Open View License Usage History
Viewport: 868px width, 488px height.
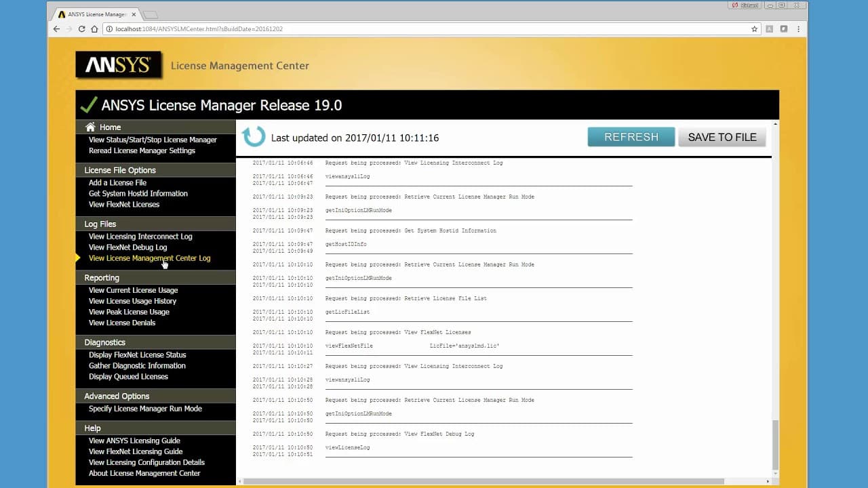point(132,301)
